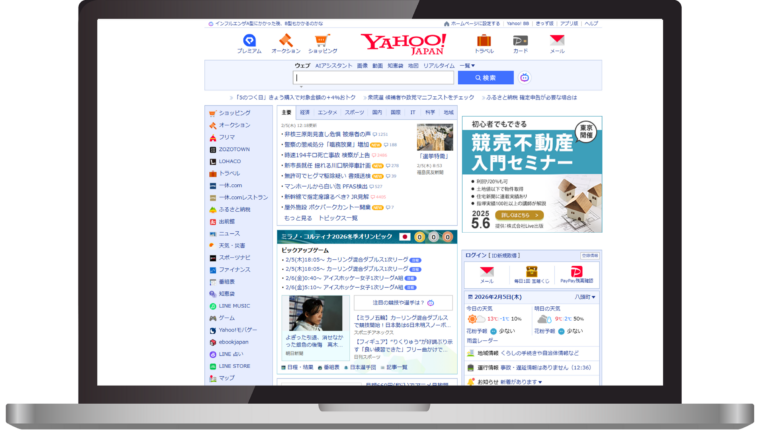The width and height of the screenshot is (768, 430).
Task: Open the Shopping cart icon in header
Action: tap(322, 41)
